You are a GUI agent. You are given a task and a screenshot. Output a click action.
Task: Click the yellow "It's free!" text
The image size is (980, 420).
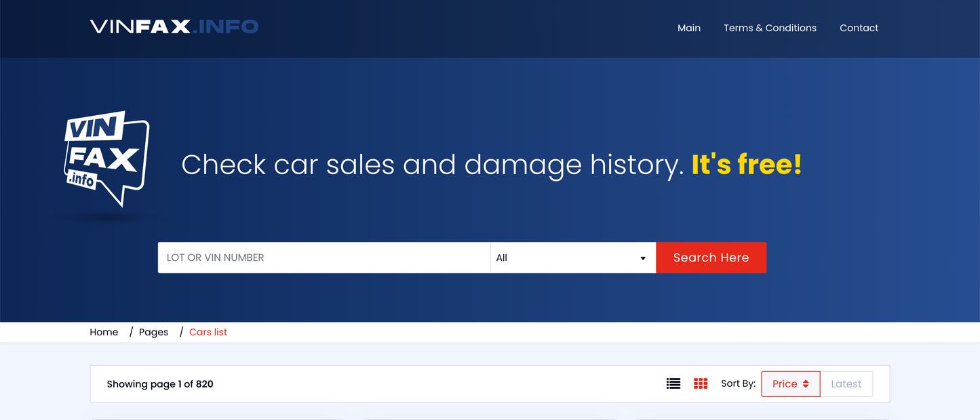click(x=746, y=165)
